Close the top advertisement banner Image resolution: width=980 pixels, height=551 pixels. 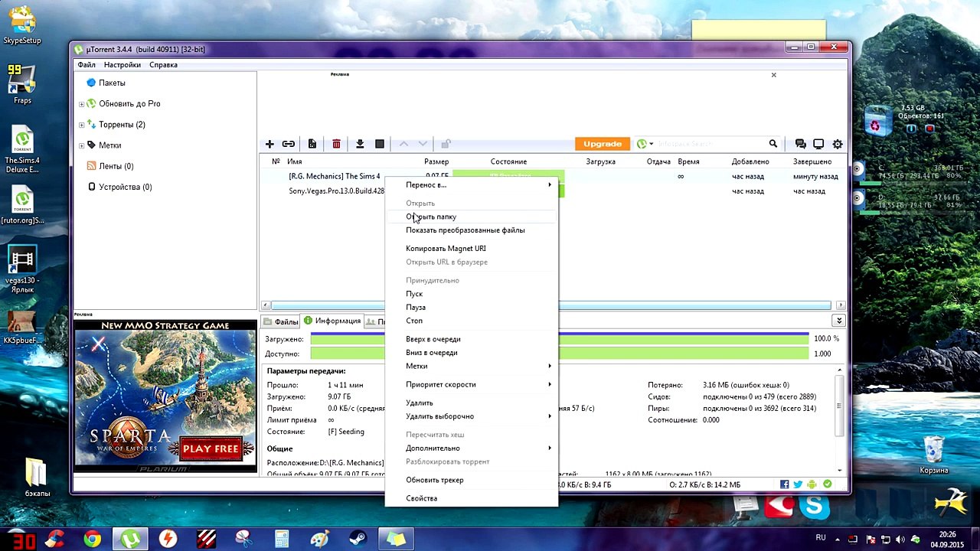pyautogui.click(x=773, y=75)
